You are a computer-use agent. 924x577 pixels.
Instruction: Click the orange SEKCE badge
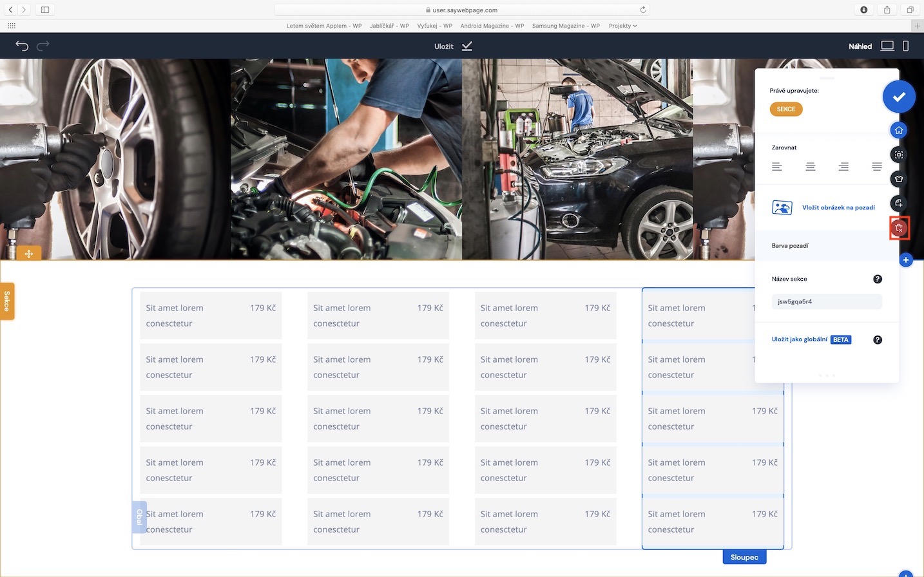click(x=786, y=109)
